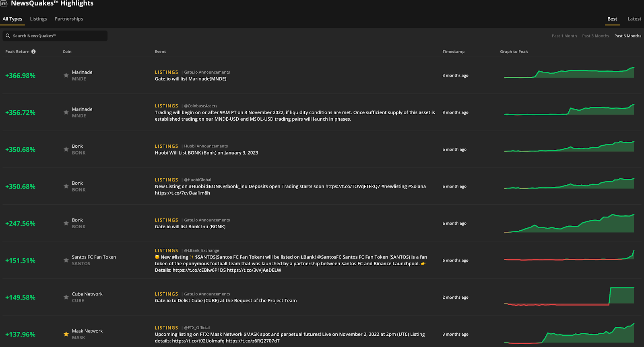
Task: Unfavorite the Mask Network gold star
Action: (x=66, y=334)
